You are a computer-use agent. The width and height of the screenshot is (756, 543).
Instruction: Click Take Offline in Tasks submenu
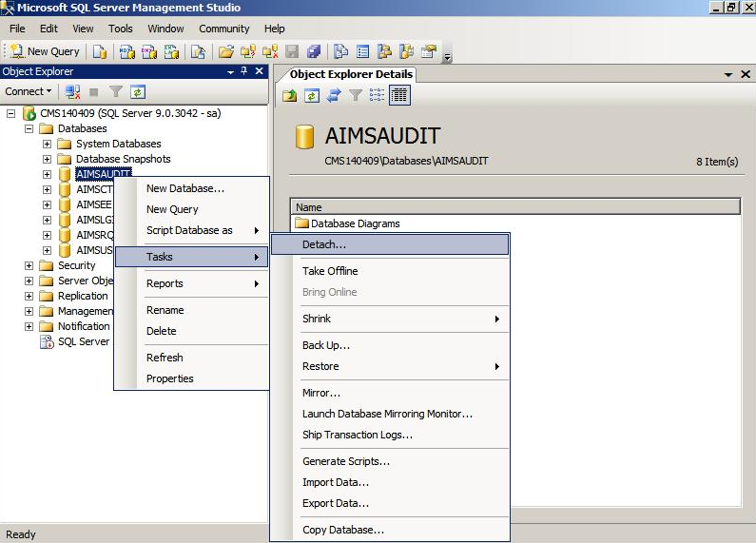390,271
